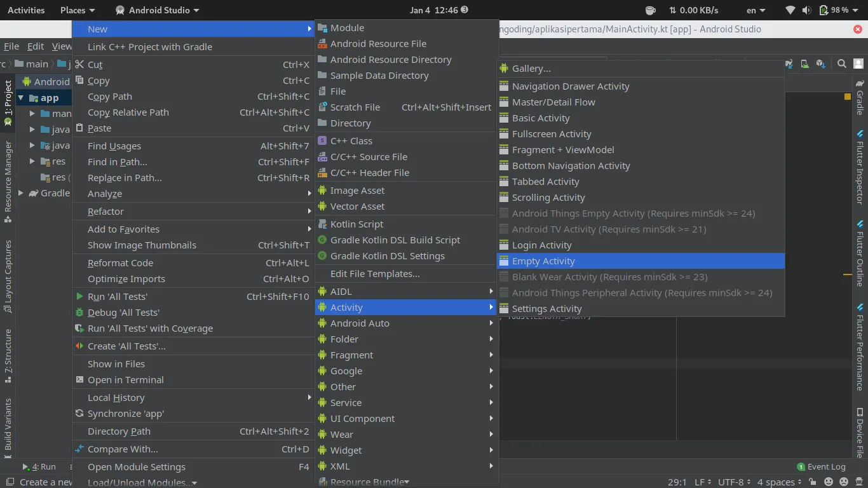The height and width of the screenshot is (488, 868).
Task: Open the Layout Captures side panel
Action: [x=8, y=277]
